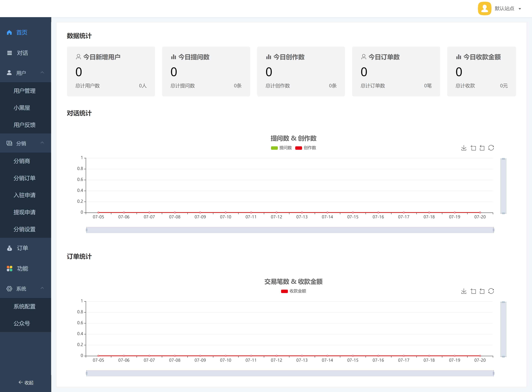Open the 对话 menu item
This screenshot has width=532, height=392.
pos(22,53)
